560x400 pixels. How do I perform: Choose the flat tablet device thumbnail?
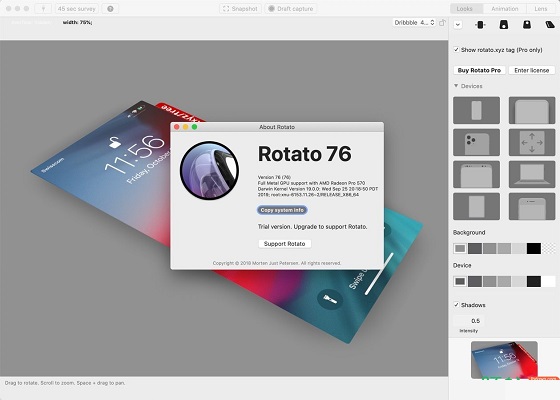tap(476, 206)
